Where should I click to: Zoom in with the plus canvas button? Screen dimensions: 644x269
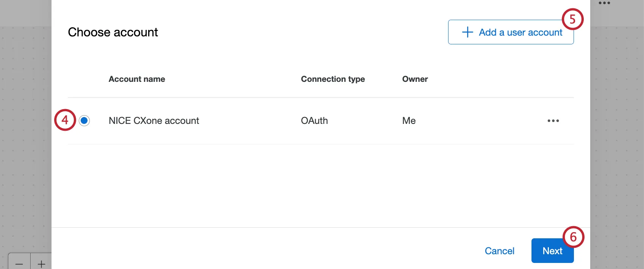tap(41, 263)
